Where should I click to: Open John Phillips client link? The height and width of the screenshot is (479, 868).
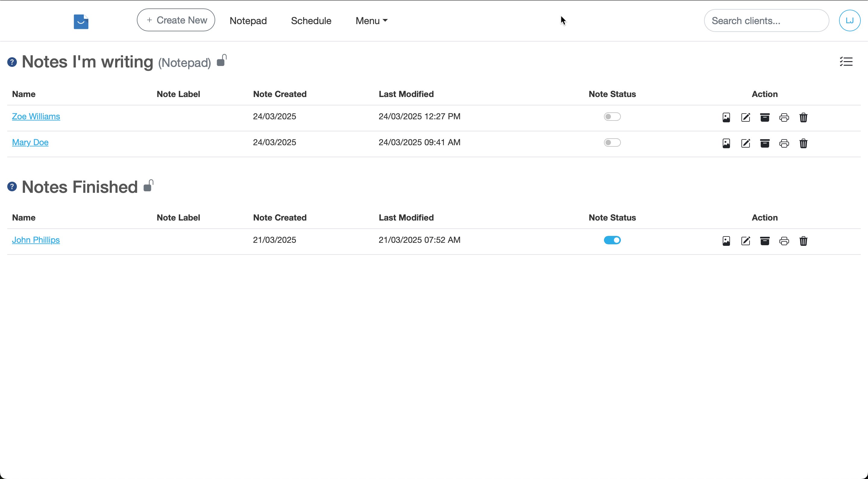pyautogui.click(x=36, y=240)
